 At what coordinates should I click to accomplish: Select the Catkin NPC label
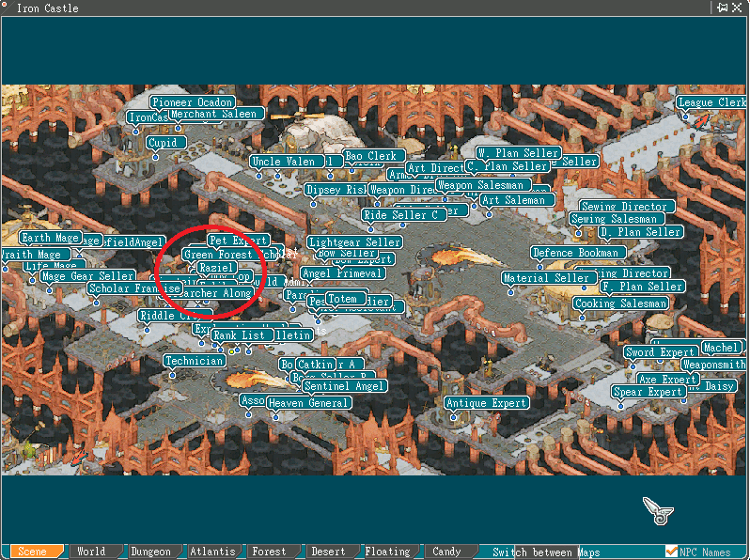315,365
